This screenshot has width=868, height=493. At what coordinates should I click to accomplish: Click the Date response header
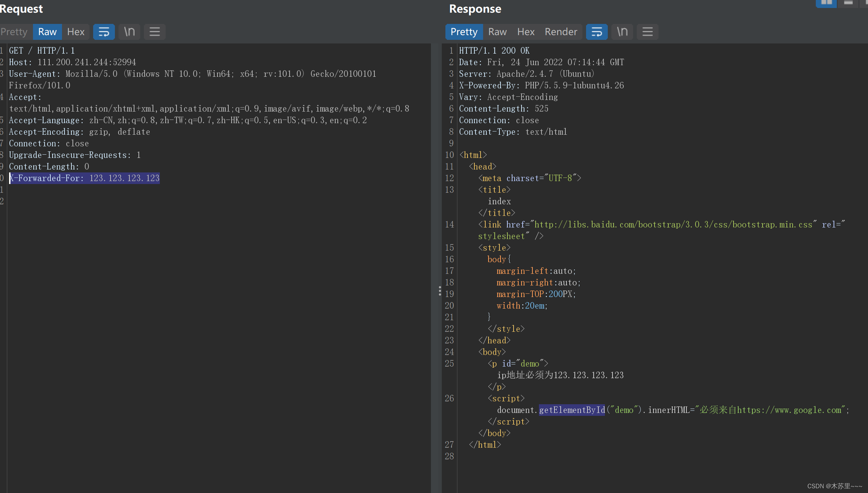[541, 62]
